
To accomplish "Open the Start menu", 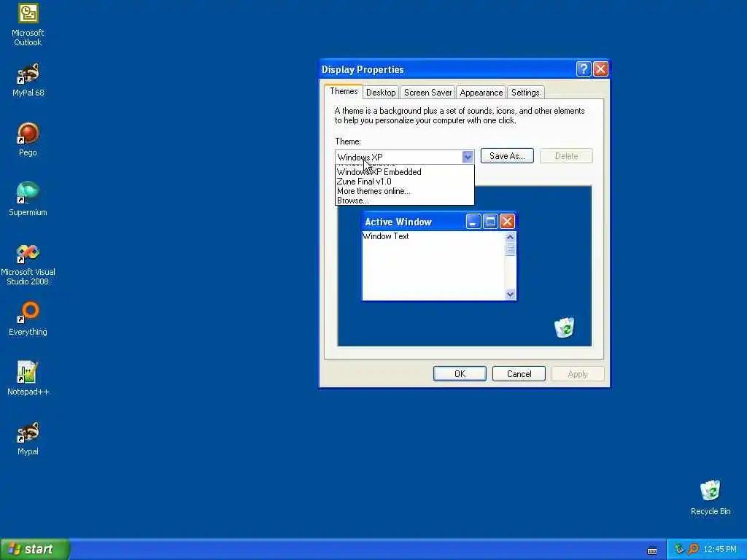I will 35,549.
